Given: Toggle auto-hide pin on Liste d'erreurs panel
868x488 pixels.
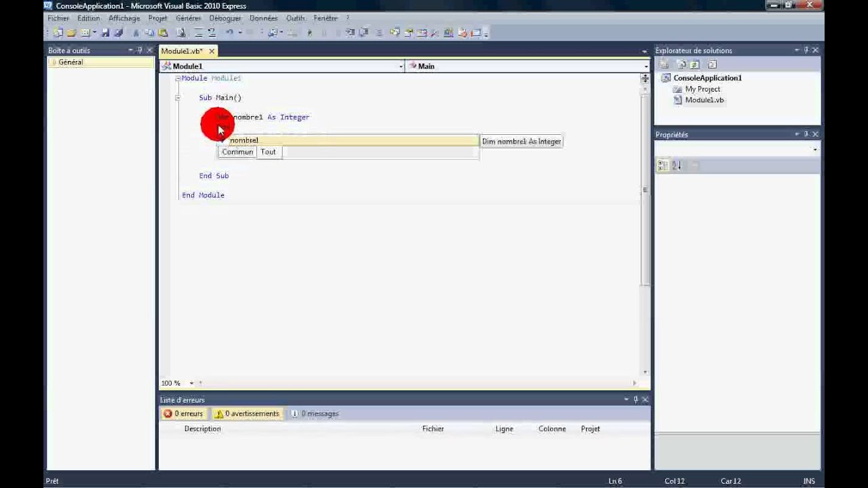Looking at the screenshot, I should (635, 400).
